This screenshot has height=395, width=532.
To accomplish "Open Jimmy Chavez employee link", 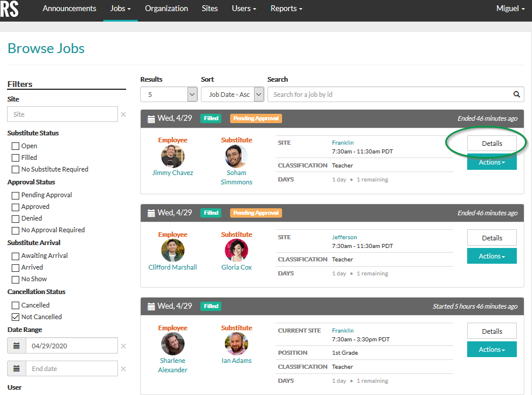I will click(173, 173).
